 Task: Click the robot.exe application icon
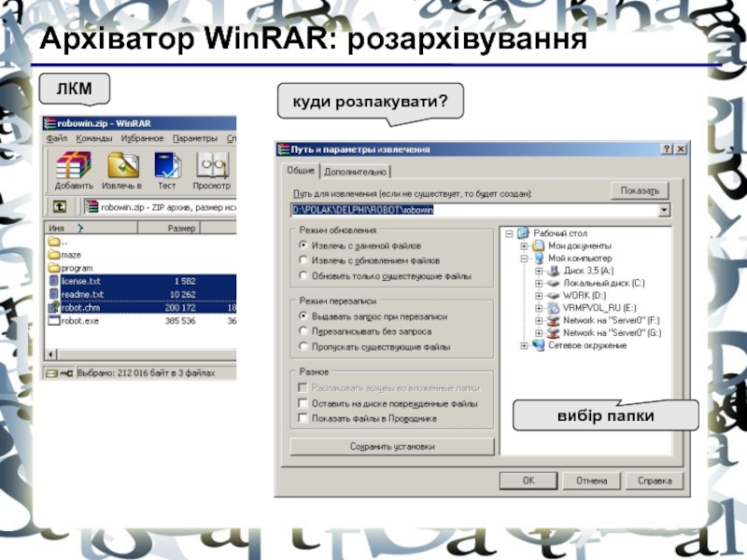(54, 320)
